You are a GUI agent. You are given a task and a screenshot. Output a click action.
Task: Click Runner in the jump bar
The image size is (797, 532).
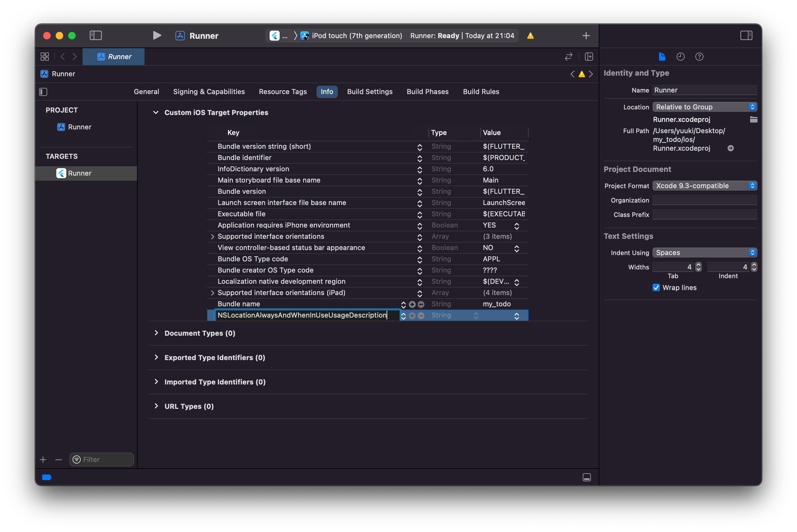click(63, 74)
